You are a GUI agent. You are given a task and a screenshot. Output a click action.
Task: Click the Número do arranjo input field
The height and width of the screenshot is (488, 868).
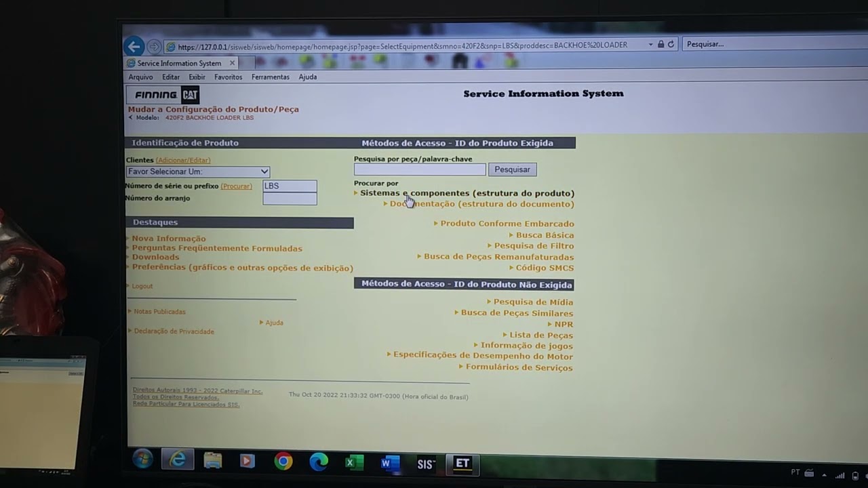290,199
